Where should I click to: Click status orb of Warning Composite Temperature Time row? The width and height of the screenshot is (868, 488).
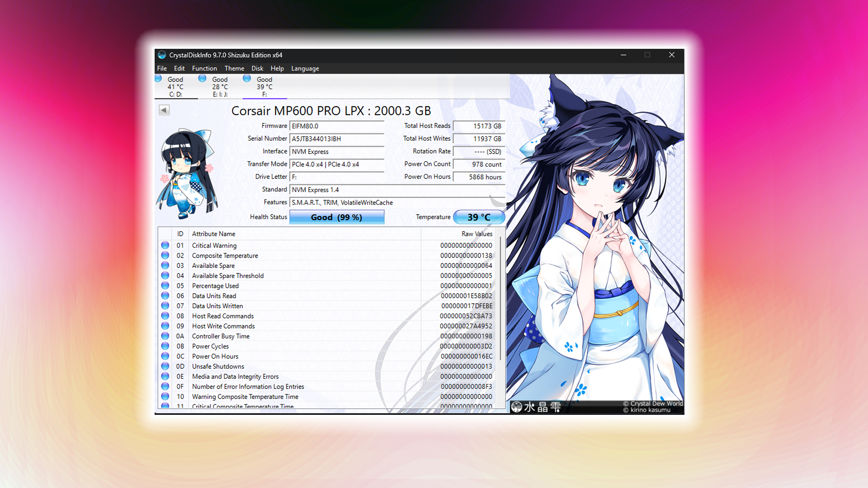tap(165, 397)
